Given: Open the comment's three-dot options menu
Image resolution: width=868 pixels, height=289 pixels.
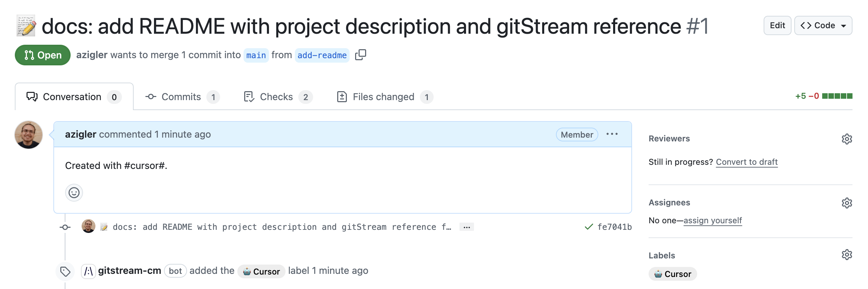Looking at the screenshot, I should click(612, 134).
